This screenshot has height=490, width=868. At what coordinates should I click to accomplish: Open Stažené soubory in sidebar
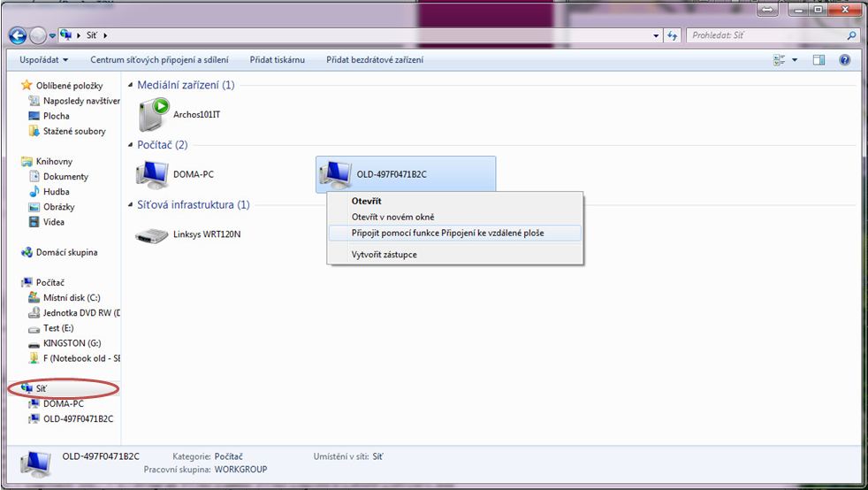pyautogui.click(x=67, y=131)
